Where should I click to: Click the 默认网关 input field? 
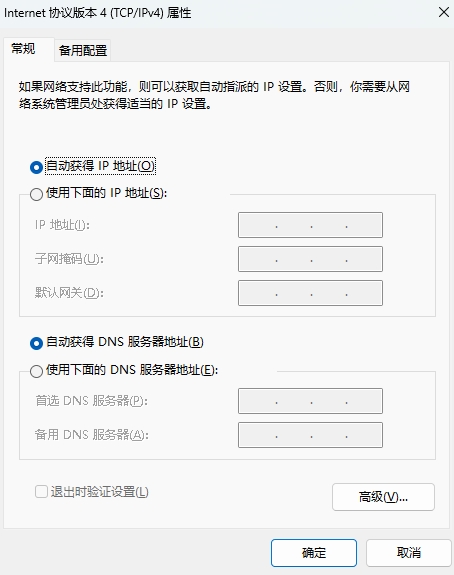(x=310, y=293)
